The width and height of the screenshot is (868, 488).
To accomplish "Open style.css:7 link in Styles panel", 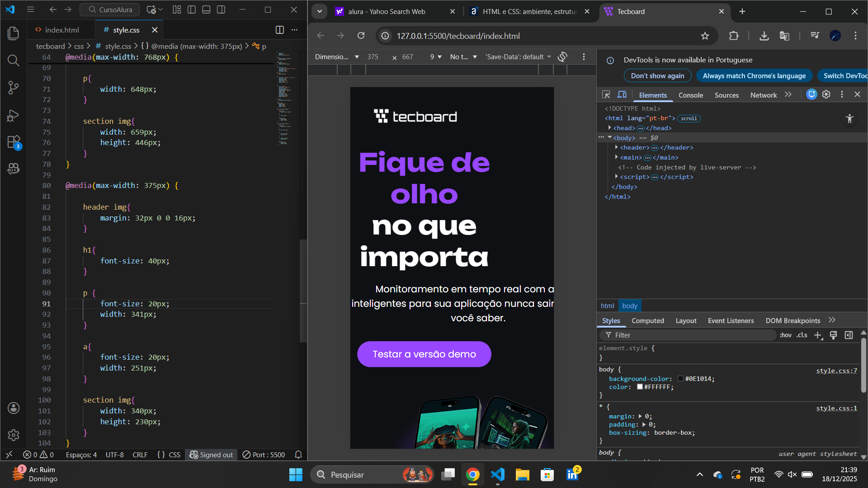I will pyautogui.click(x=836, y=371).
